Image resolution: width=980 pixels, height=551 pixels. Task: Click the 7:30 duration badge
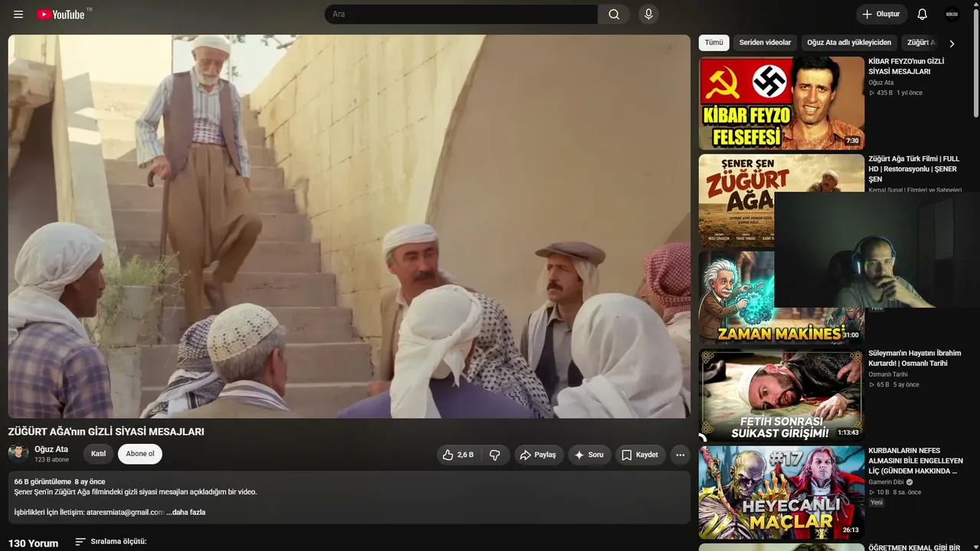click(x=852, y=141)
